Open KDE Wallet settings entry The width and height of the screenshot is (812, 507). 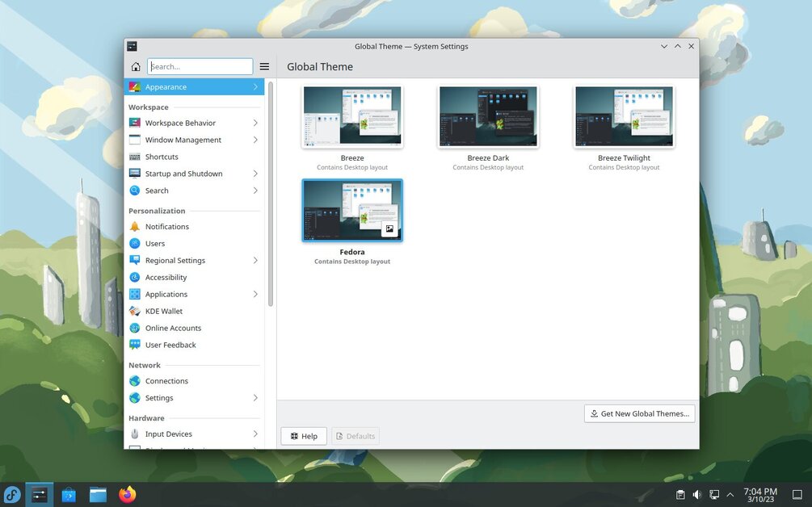pos(194,311)
